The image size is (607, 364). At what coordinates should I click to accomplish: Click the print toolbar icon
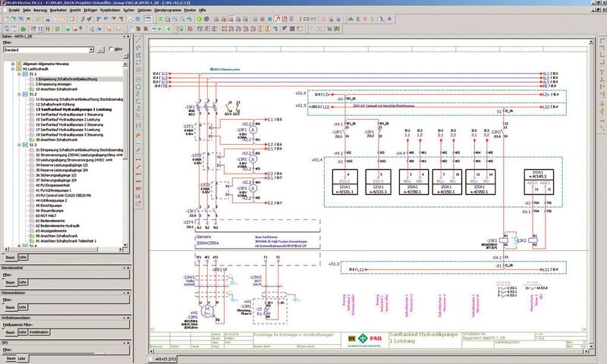coord(28,18)
